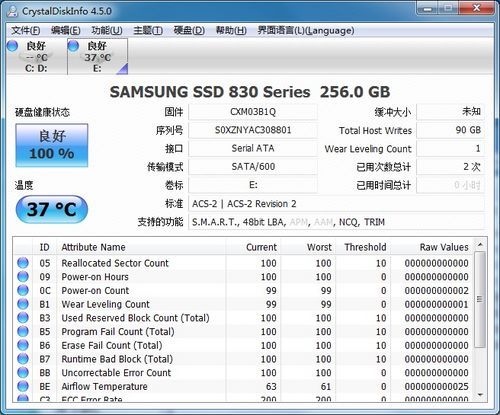Click the SMART list scrollbar up arrow
The image size is (500, 415).
[x=480, y=245]
